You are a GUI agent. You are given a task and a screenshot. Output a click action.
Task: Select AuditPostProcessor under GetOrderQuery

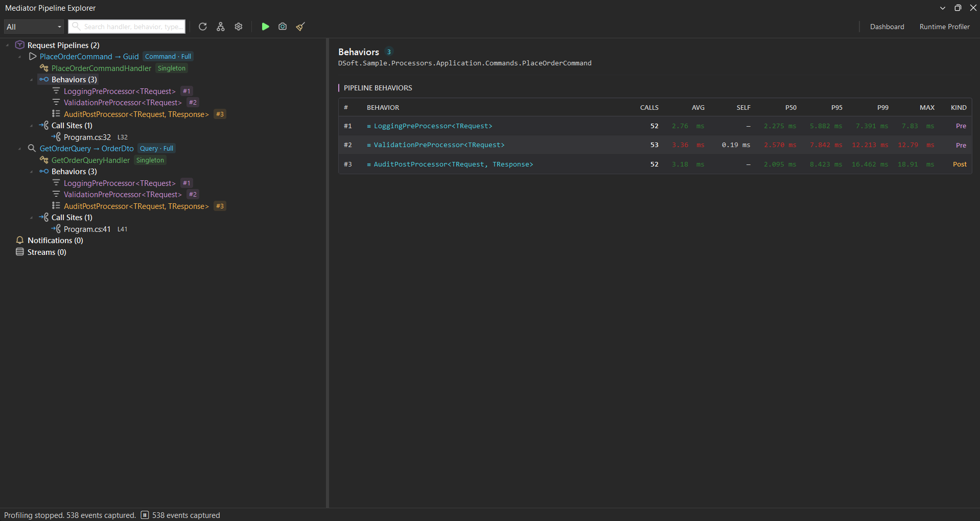136,206
